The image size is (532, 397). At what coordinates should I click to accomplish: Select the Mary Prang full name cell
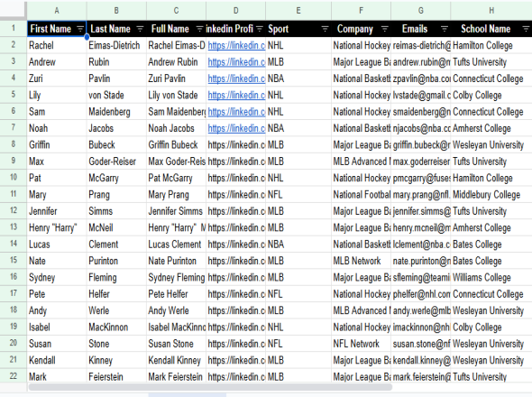(176, 195)
